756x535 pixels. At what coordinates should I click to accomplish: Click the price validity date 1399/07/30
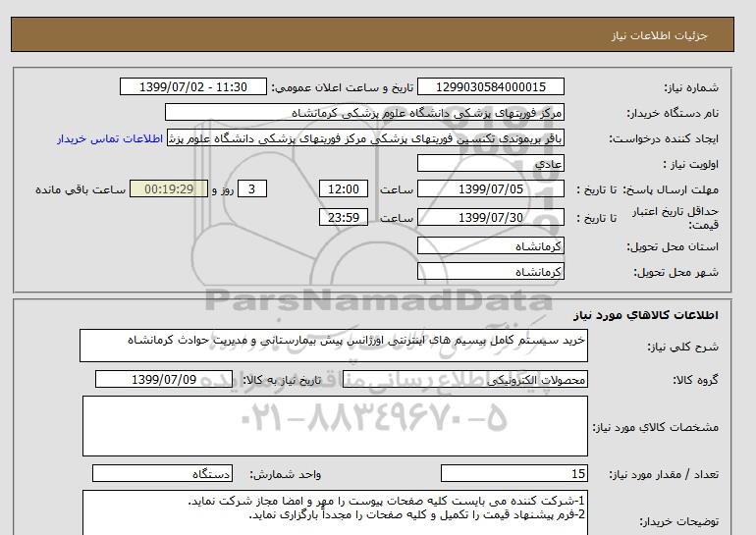(490, 217)
